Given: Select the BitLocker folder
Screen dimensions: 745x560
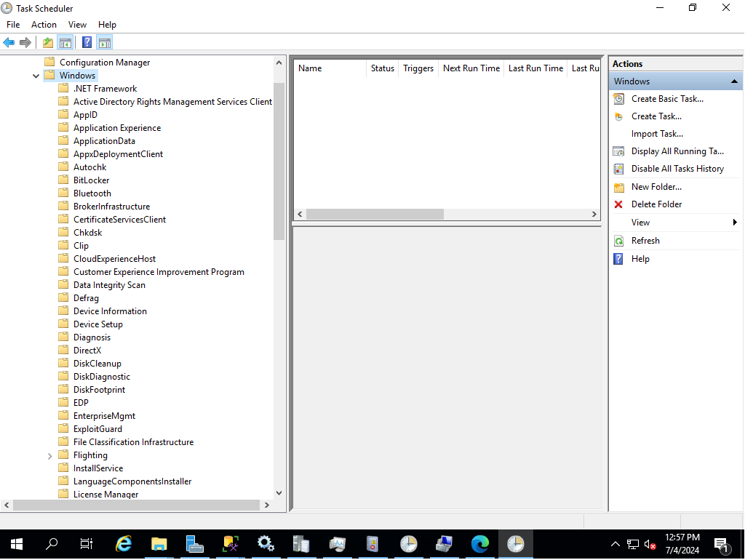Looking at the screenshot, I should tap(91, 180).
